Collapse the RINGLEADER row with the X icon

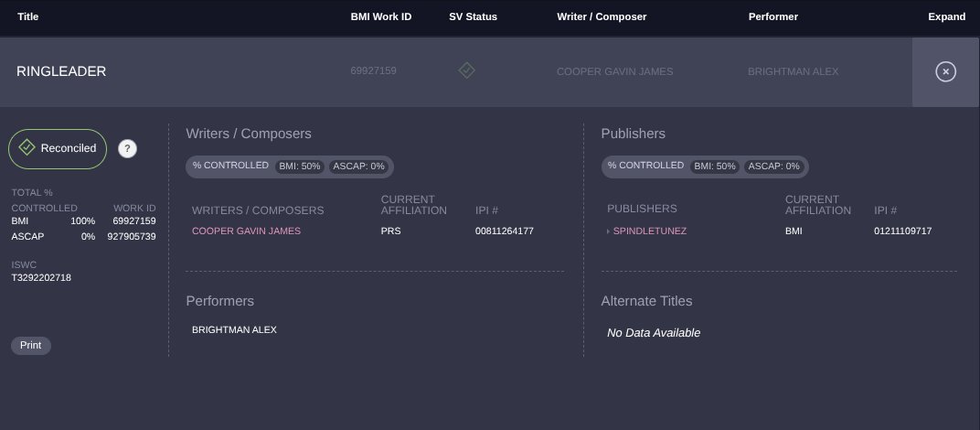tap(945, 72)
